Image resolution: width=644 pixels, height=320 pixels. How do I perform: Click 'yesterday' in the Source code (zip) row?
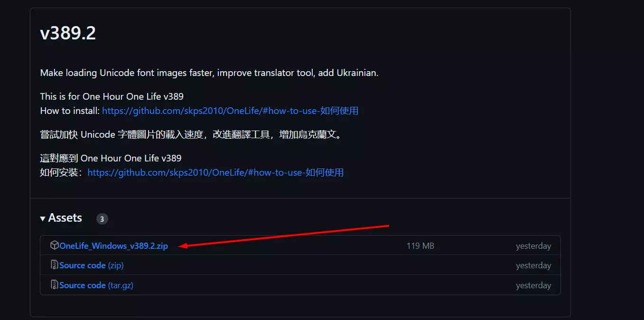click(x=533, y=265)
